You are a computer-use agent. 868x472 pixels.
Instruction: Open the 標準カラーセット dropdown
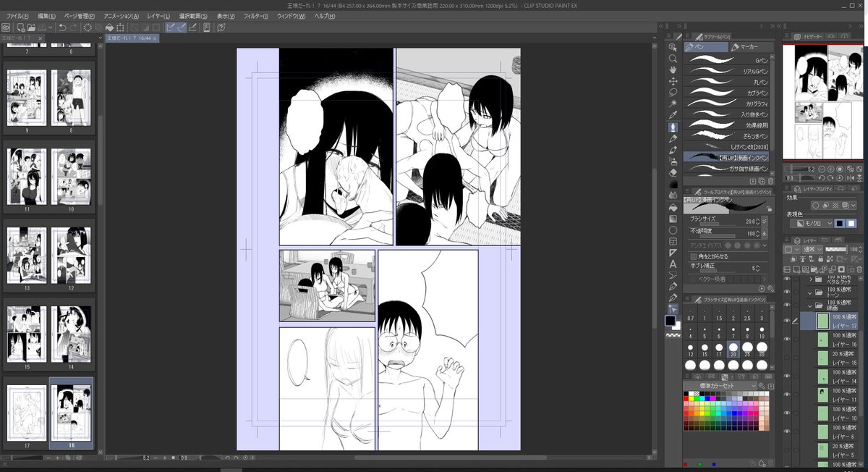[x=721, y=386]
